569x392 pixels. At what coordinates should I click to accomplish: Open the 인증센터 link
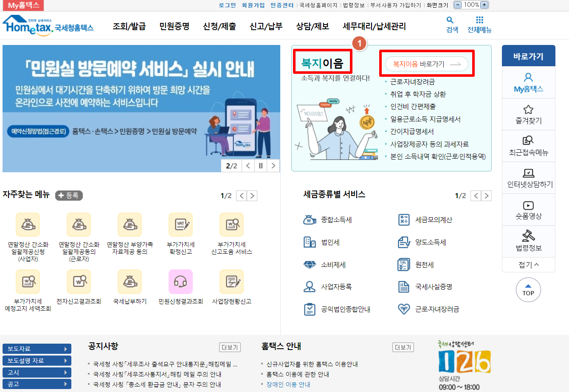pos(282,5)
